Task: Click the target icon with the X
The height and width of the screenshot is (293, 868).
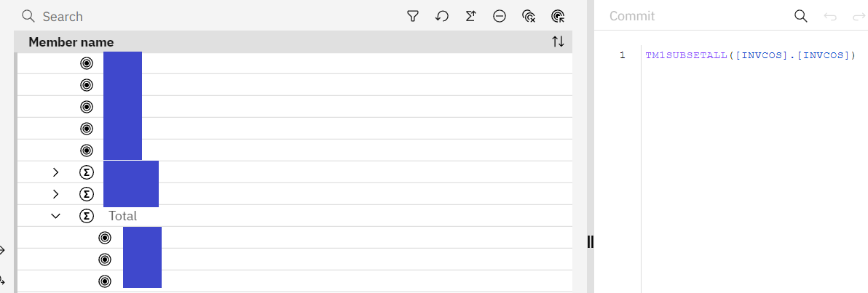Action: tap(529, 16)
